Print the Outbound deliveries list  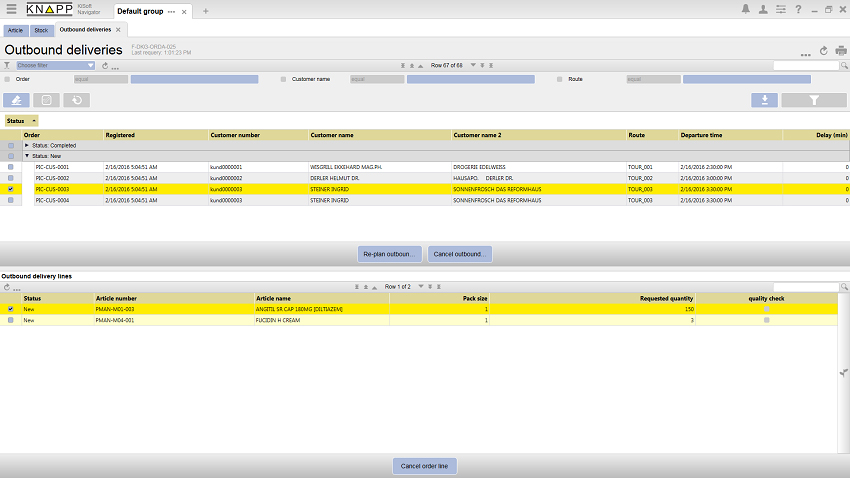pos(841,50)
